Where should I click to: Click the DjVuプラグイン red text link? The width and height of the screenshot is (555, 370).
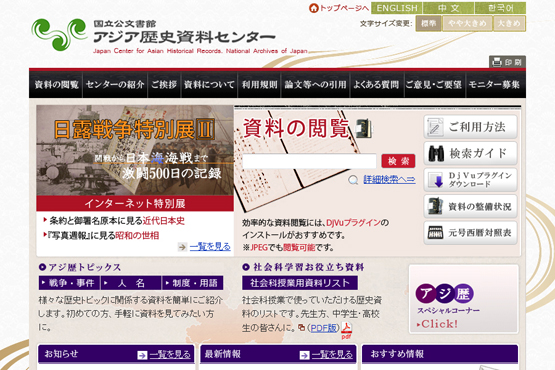(x=353, y=223)
